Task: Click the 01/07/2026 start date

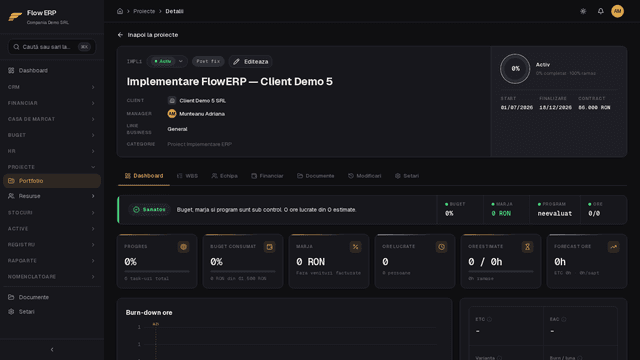Action: pyautogui.click(x=517, y=108)
